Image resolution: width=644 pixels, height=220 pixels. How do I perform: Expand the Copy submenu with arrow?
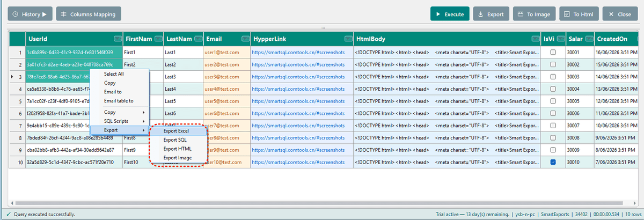(x=119, y=112)
